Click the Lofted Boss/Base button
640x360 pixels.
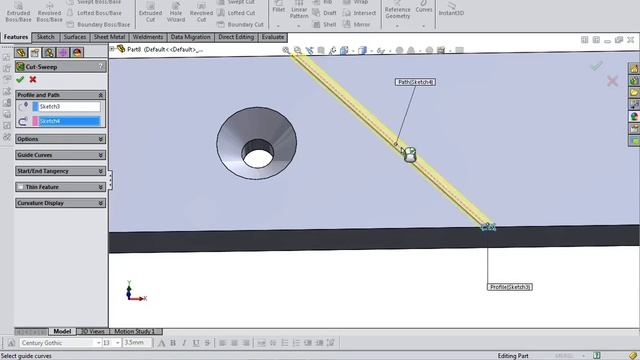(x=94, y=13)
